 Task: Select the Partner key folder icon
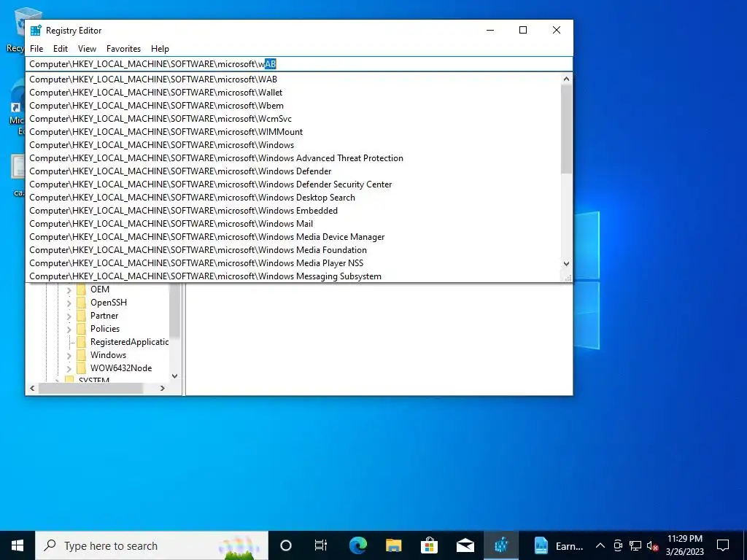pos(82,316)
